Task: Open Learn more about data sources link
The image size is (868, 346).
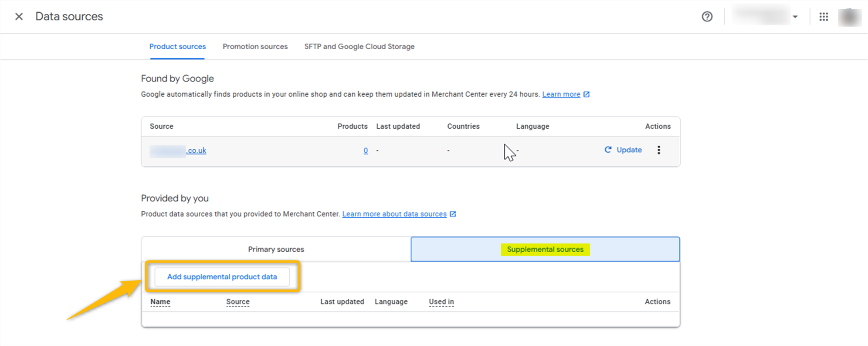Action: (x=394, y=214)
